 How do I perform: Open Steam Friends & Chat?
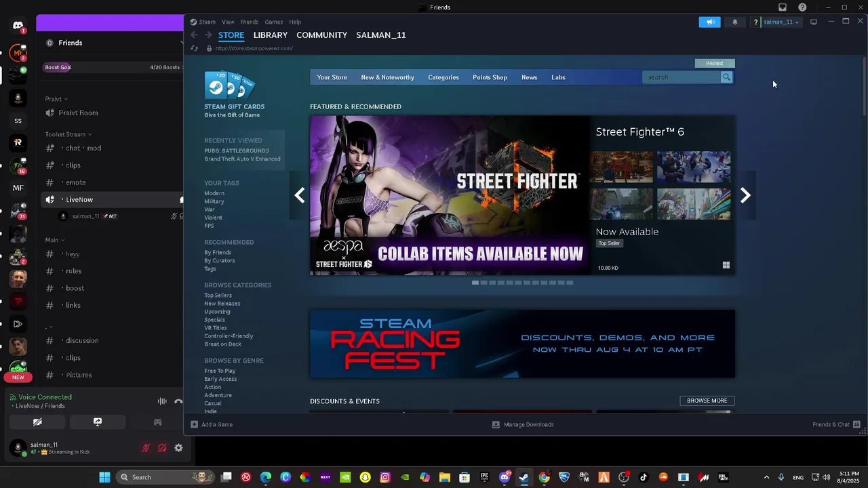click(x=837, y=424)
